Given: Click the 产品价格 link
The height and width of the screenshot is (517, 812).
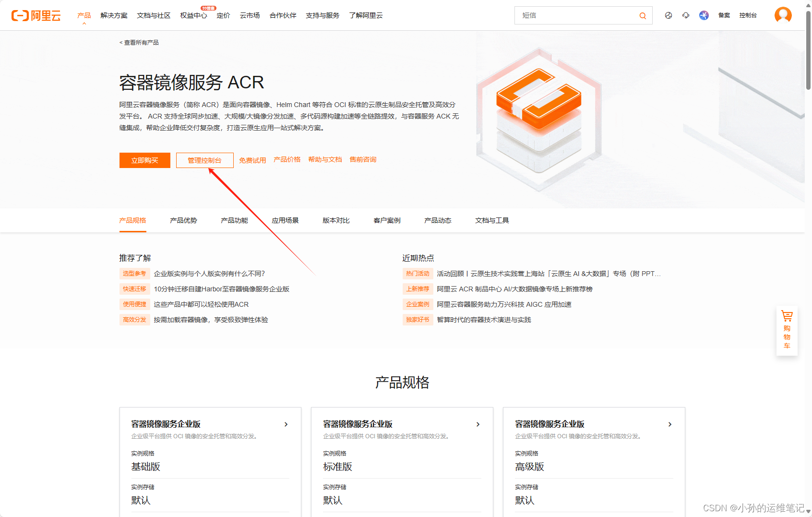Looking at the screenshot, I should 287,159.
